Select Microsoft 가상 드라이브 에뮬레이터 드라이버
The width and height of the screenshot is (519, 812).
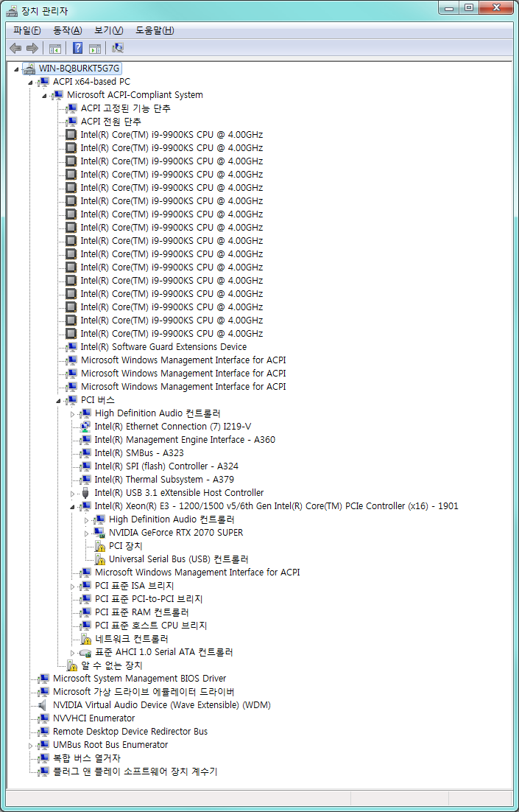144,692
